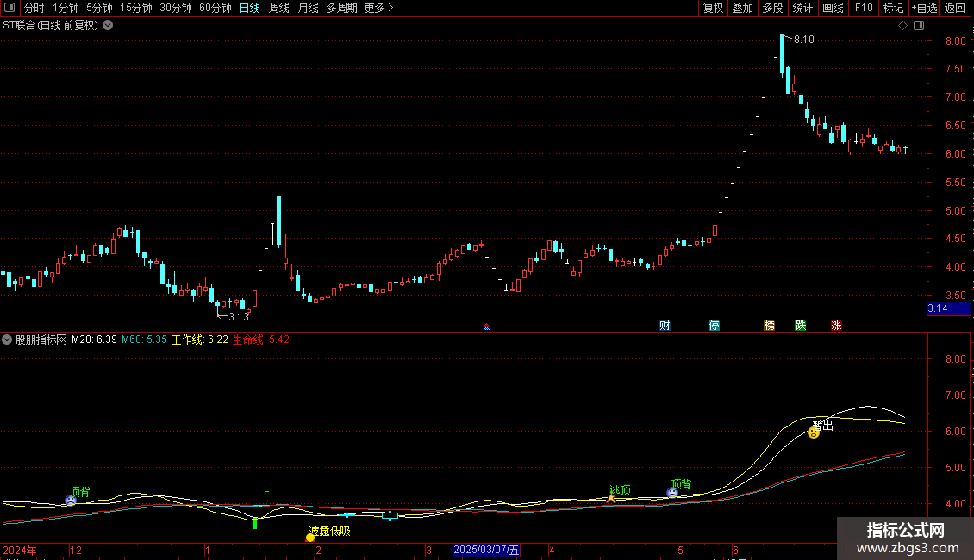The image size is (974, 560).
Task: Toggle the right side panel icon
Action: click(x=919, y=26)
